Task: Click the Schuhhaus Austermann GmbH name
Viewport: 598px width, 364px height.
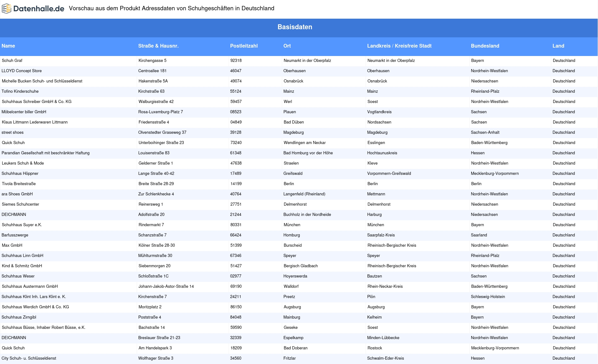Action: pos(30,286)
